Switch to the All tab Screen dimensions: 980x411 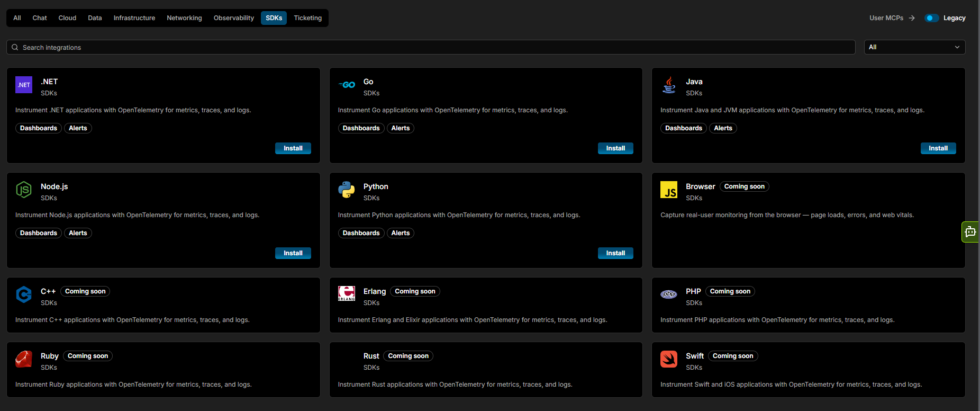click(17, 18)
